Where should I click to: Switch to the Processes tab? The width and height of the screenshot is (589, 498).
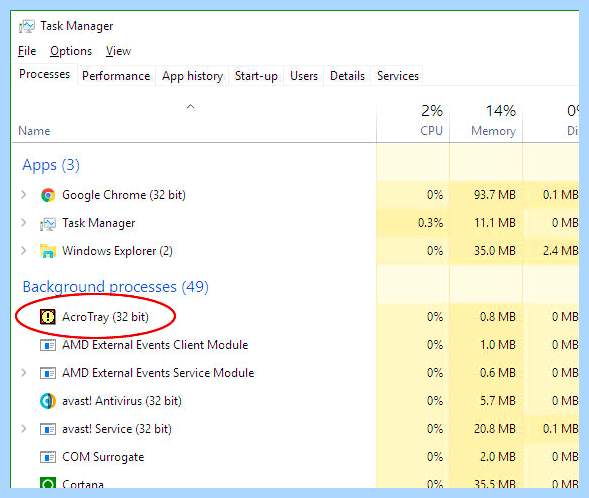point(44,74)
